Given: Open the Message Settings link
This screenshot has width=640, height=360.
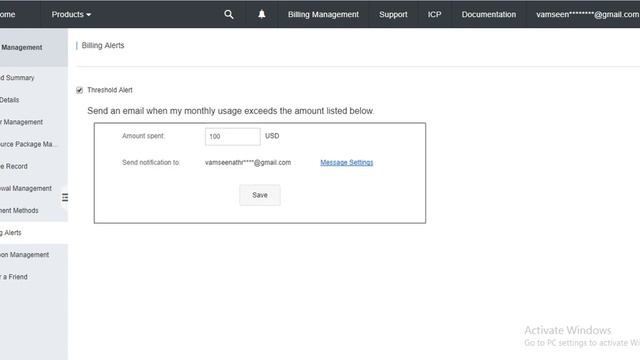Looking at the screenshot, I should (x=347, y=162).
